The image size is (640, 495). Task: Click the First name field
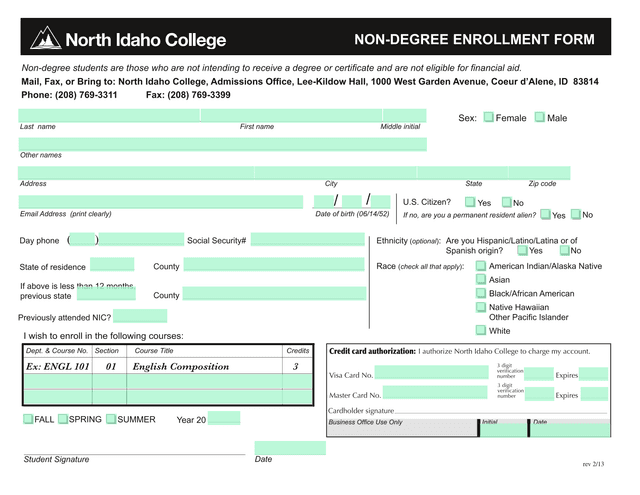tap(291, 115)
